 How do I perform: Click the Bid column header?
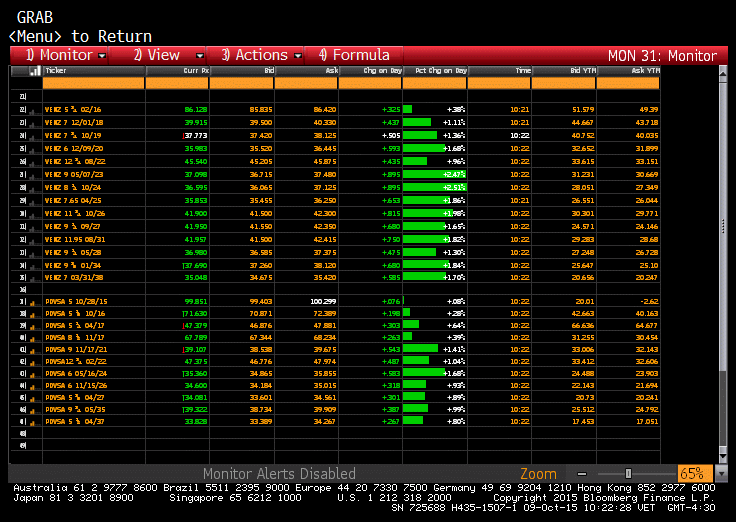tap(242, 71)
